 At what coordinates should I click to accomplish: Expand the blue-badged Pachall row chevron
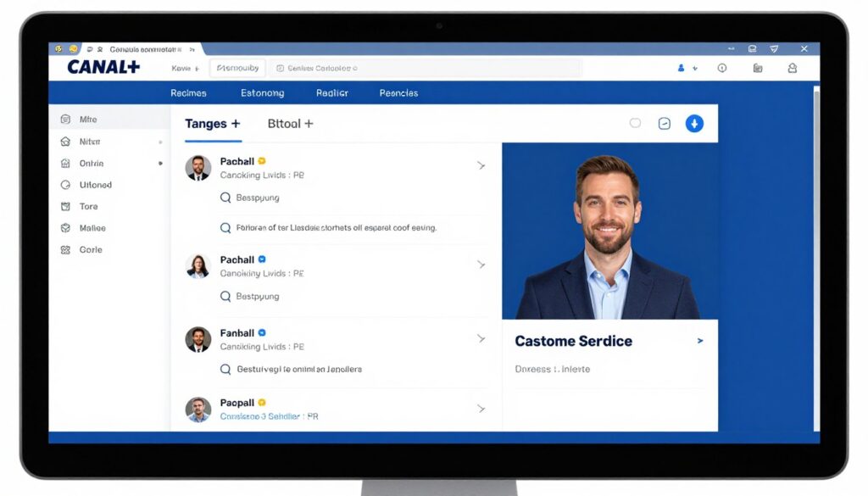point(481,265)
